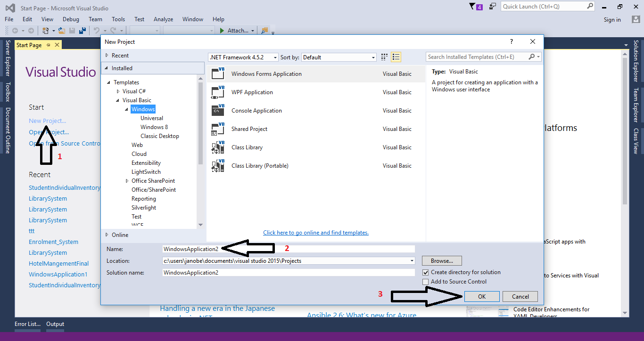Expand the Online section
Screen dimensions: 644x341
coord(107,235)
